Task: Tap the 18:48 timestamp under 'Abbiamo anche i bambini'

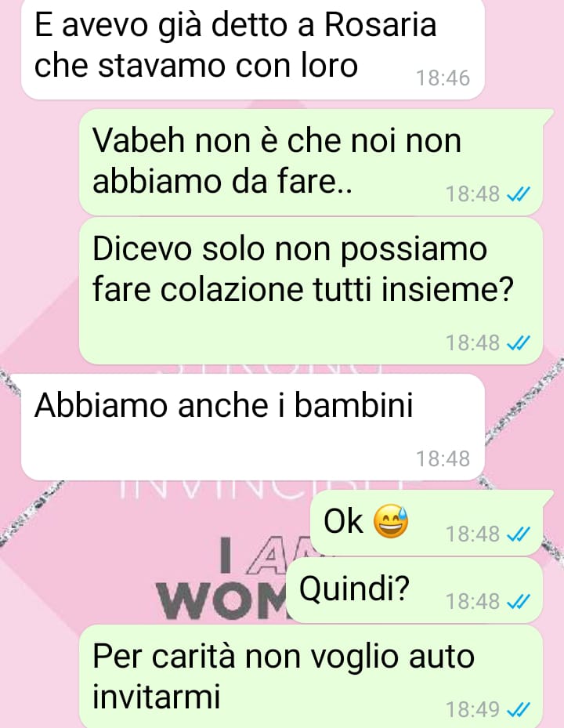Action: (x=443, y=458)
